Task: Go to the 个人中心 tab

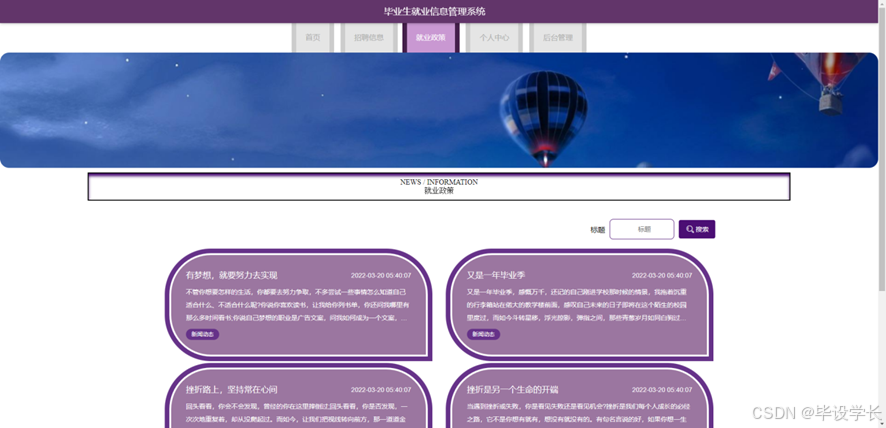Action: pos(494,38)
